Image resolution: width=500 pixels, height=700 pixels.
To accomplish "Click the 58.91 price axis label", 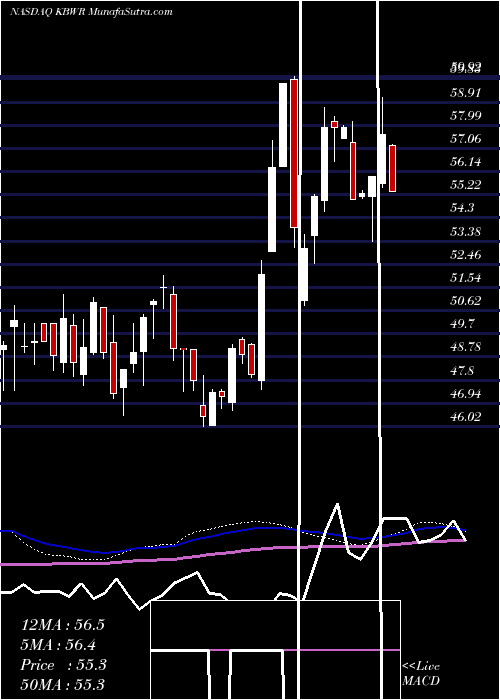I will pyautogui.click(x=466, y=93).
